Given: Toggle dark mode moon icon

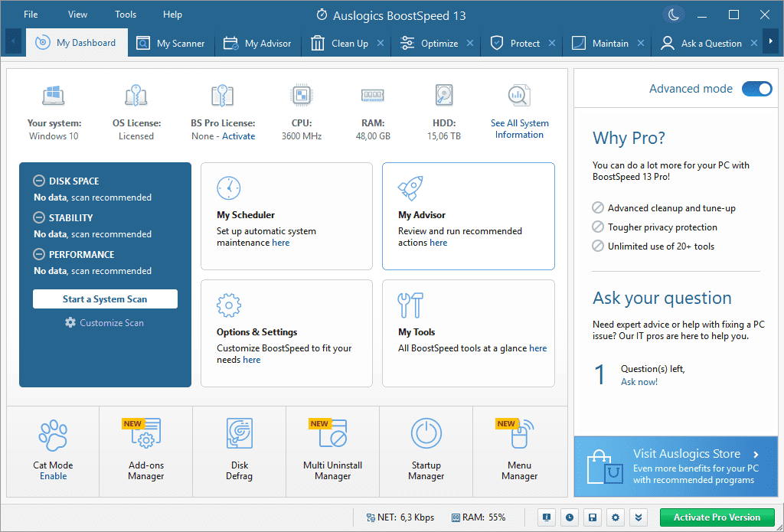Looking at the screenshot, I should [673, 15].
